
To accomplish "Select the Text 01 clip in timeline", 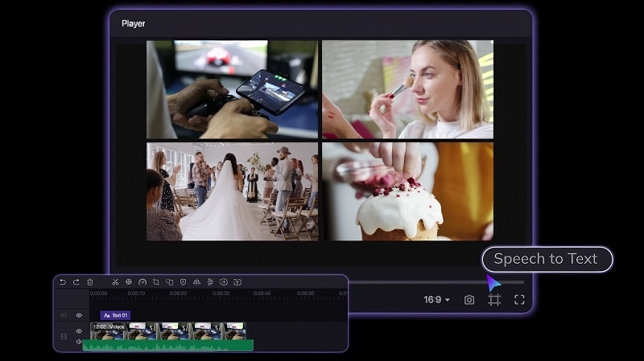I will tap(115, 315).
